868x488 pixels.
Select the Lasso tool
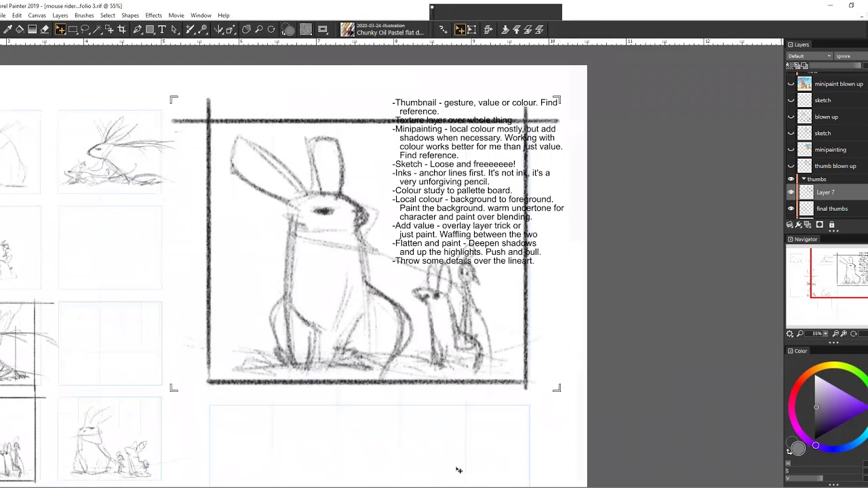85,29
